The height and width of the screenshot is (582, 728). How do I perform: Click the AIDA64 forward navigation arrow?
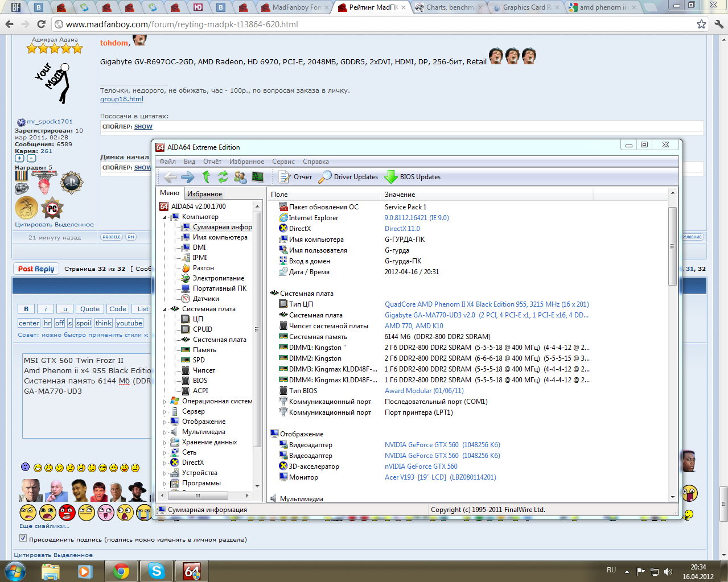[188, 177]
